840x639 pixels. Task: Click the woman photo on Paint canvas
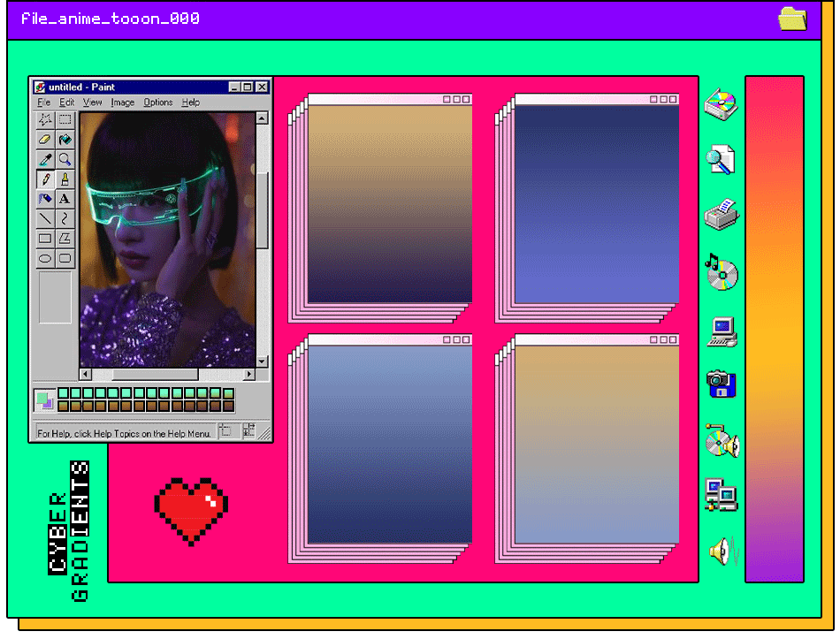click(x=168, y=240)
